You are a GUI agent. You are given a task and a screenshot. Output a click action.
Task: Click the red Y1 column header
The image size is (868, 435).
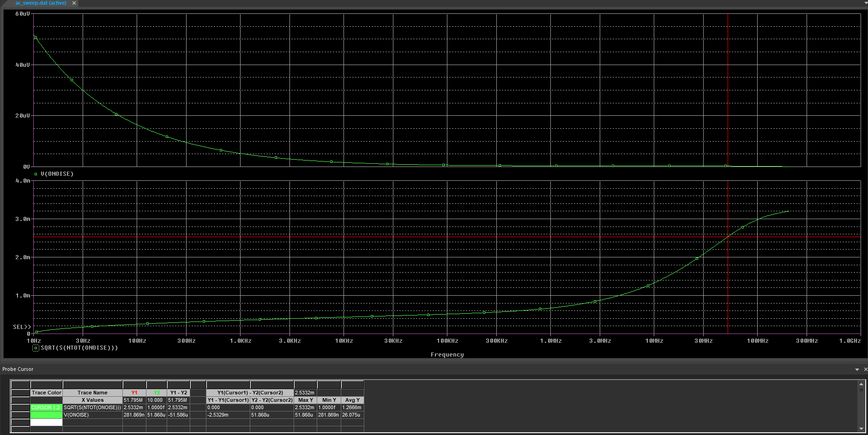point(134,393)
